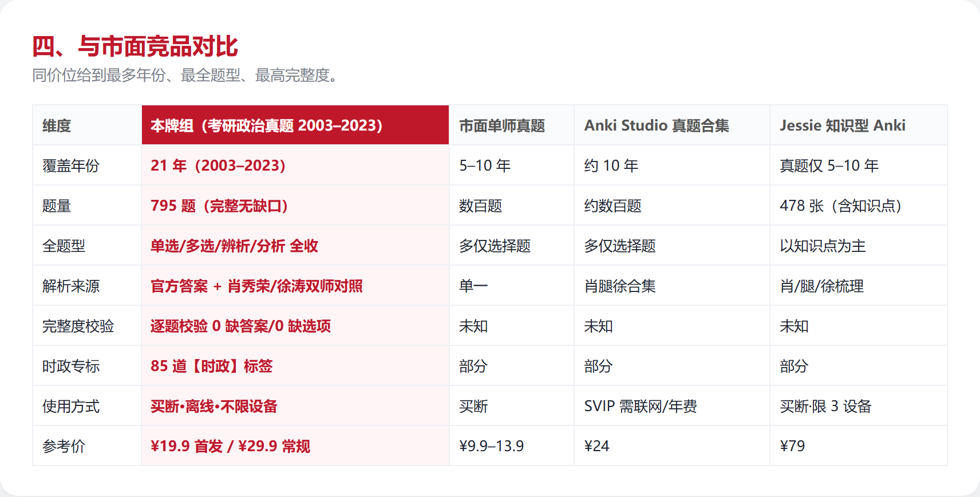Select the red header 本牌组 column
The height and width of the screenshot is (497, 980).
[295, 125]
